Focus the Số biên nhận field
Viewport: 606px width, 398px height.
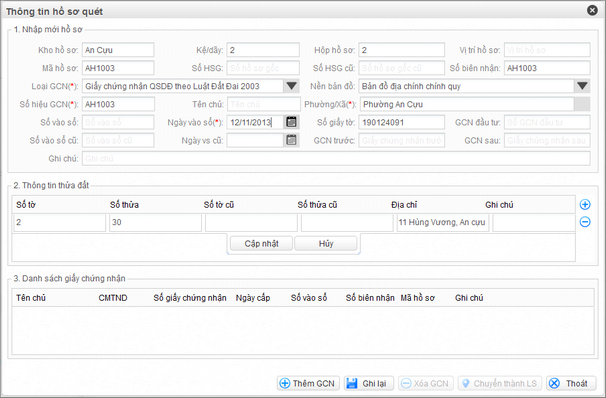click(x=547, y=68)
